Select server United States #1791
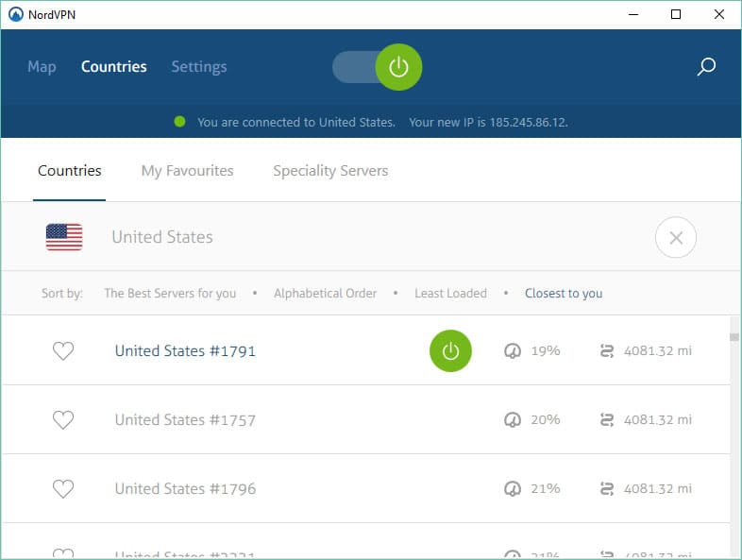 (x=185, y=350)
